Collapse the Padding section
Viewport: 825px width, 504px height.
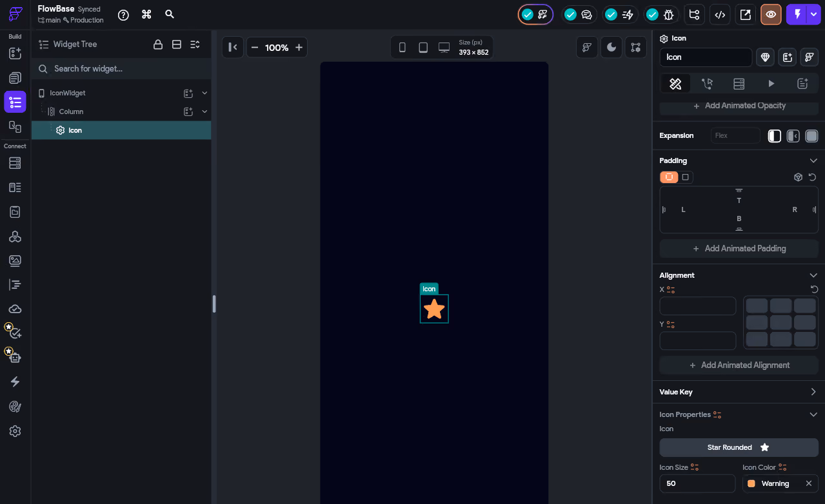pyautogui.click(x=813, y=160)
